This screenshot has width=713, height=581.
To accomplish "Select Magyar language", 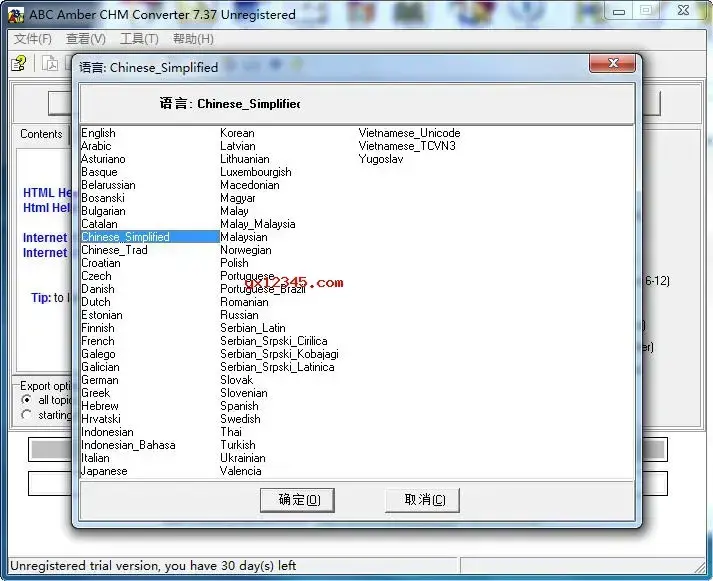I will tap(238, 198).
